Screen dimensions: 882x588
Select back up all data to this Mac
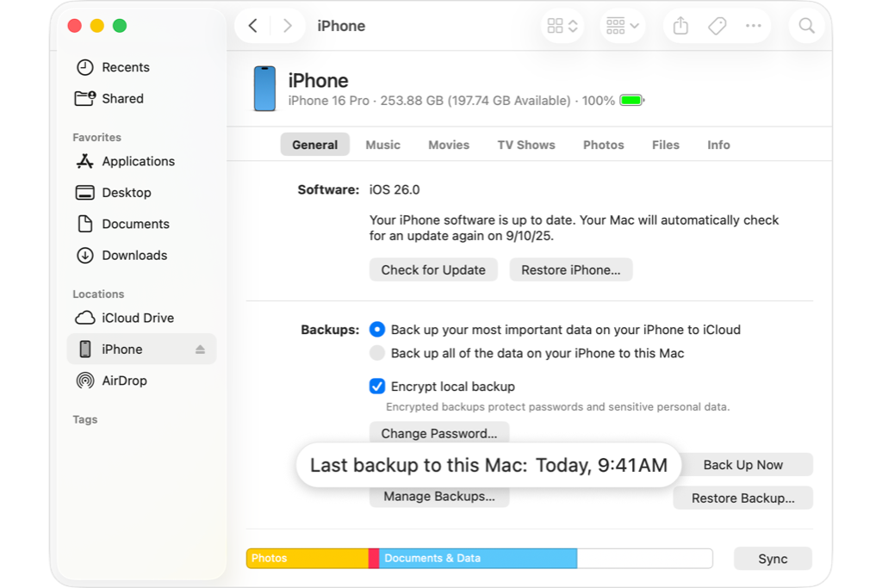377,353
